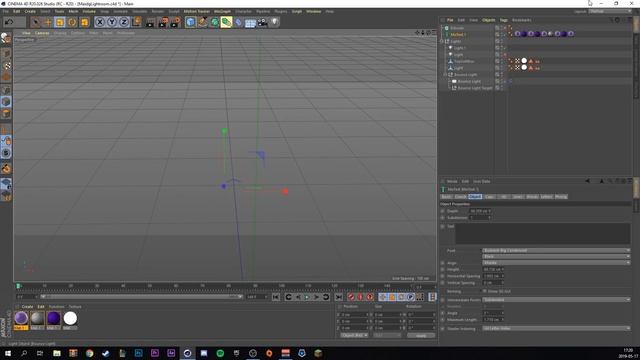Click the timeline ruler at frame 0 marker
Viewport: 640px width, 360px height.
18,286
